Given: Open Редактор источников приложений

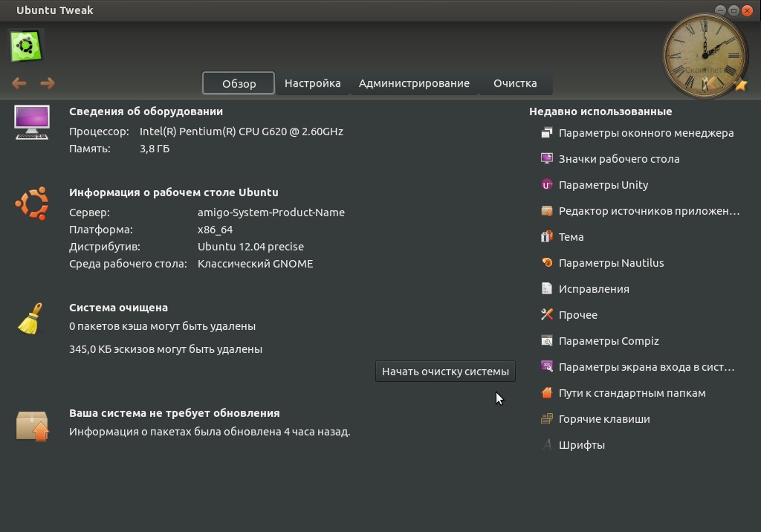Looking at the screenshot, I should [x=649, y=211].
